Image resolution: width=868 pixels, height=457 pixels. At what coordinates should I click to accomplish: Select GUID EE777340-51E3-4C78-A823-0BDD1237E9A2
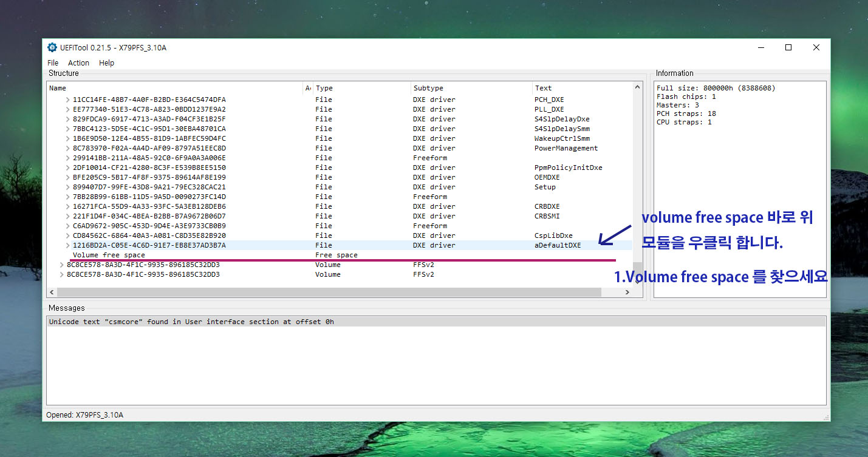149,109
